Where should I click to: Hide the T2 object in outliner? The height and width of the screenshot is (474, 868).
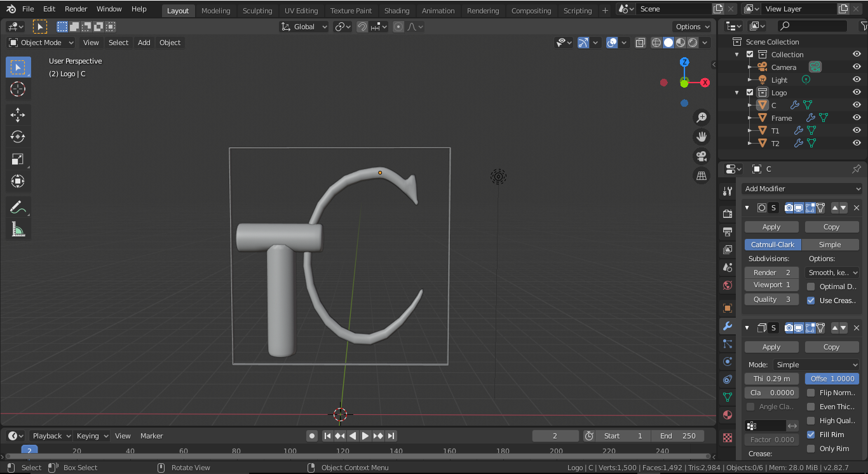point(857,143)
